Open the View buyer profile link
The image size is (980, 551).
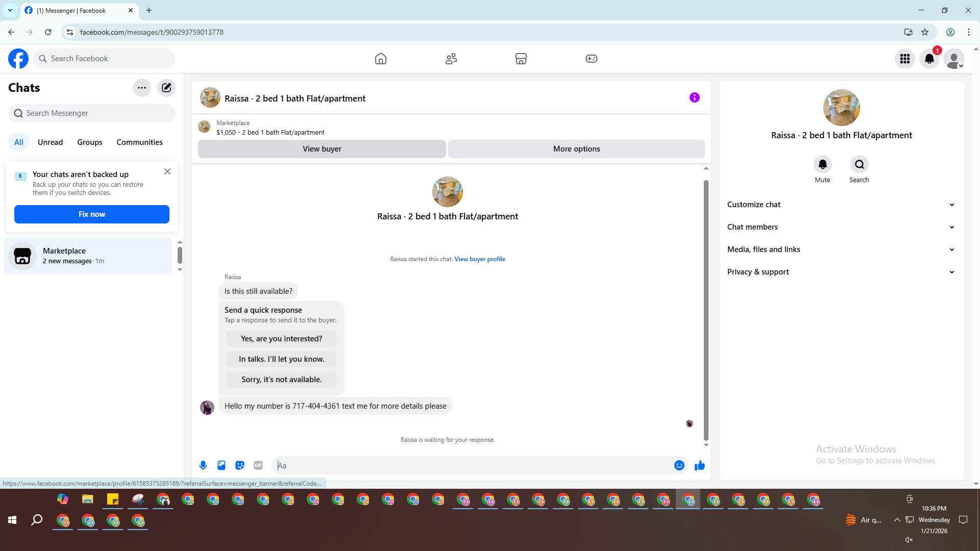click(x=479, y=259)
